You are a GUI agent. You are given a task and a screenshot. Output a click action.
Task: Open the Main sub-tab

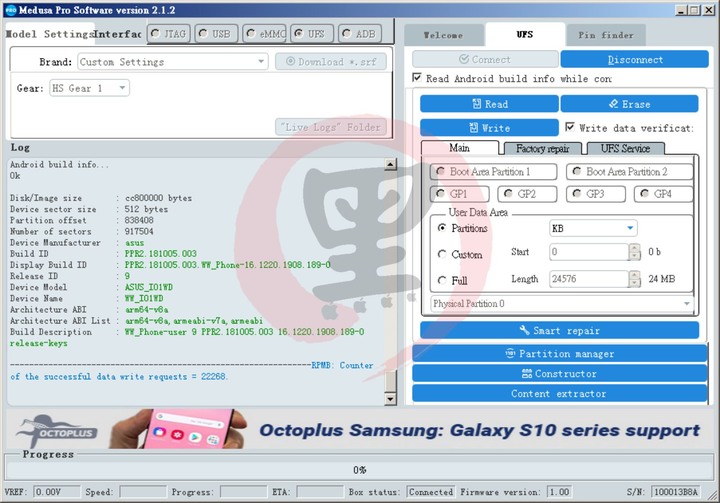[459, 148]
